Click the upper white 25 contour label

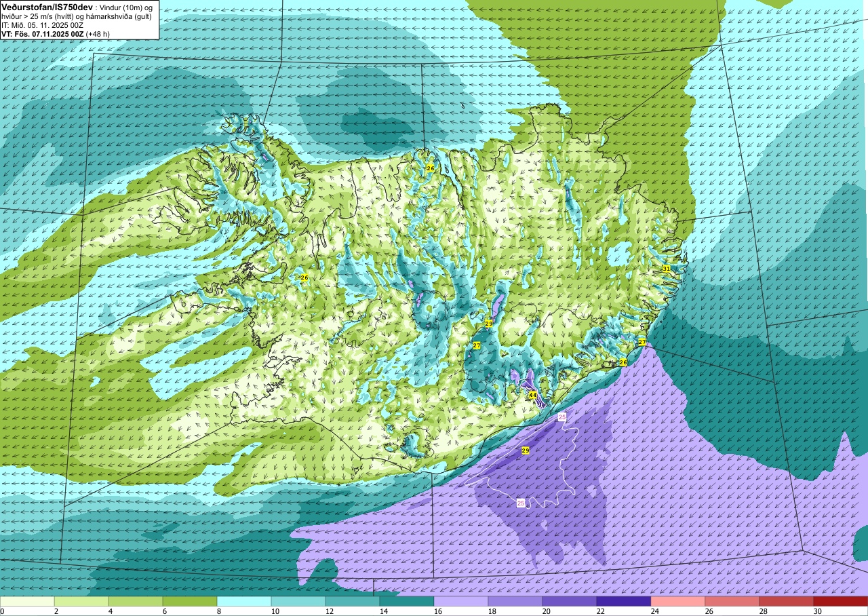tap(561, 417)
